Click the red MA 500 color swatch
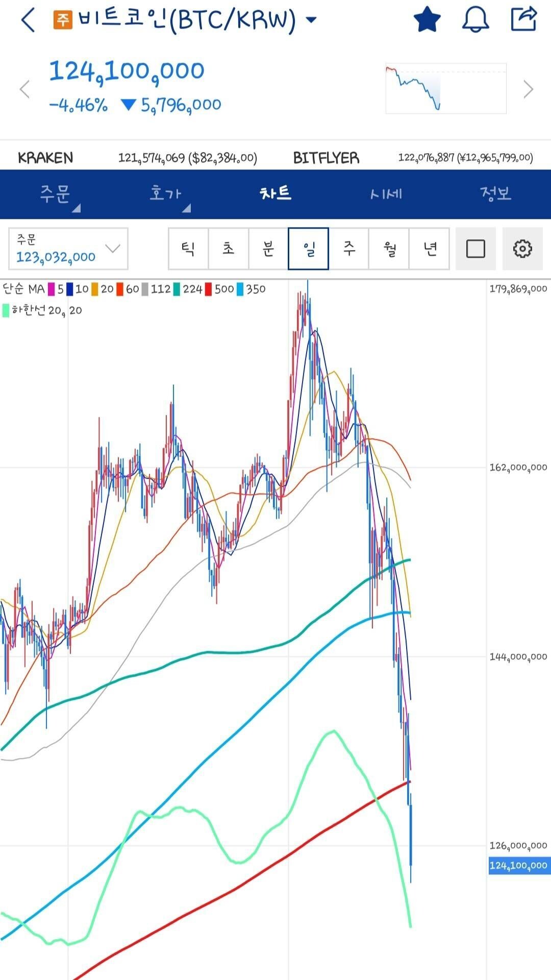Viewport: 551px width, 980px height. point(209,289)
